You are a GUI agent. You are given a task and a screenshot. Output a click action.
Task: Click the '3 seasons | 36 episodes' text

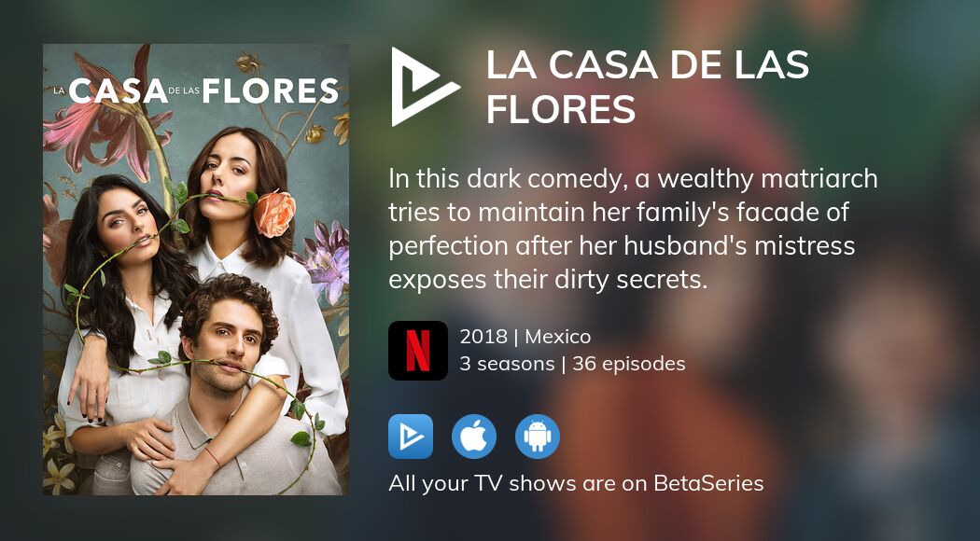(x=572, y=364)
